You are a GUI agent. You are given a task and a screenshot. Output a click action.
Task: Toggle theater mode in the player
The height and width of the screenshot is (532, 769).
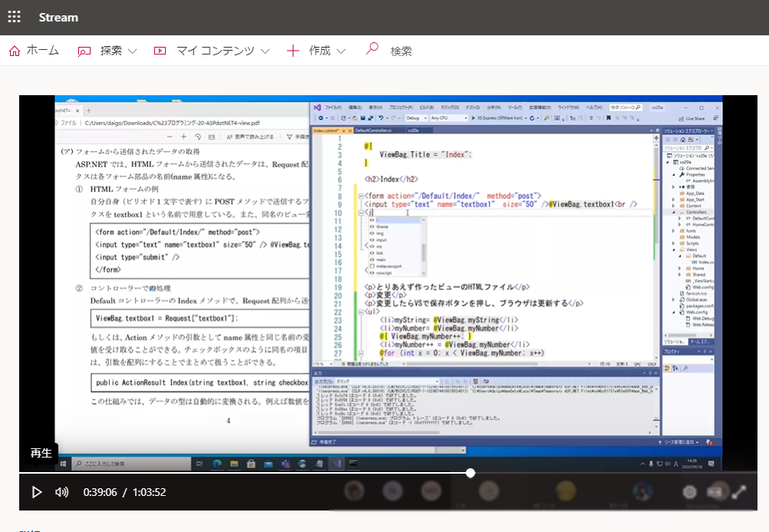pyautogui.click(x=716, y=492)
